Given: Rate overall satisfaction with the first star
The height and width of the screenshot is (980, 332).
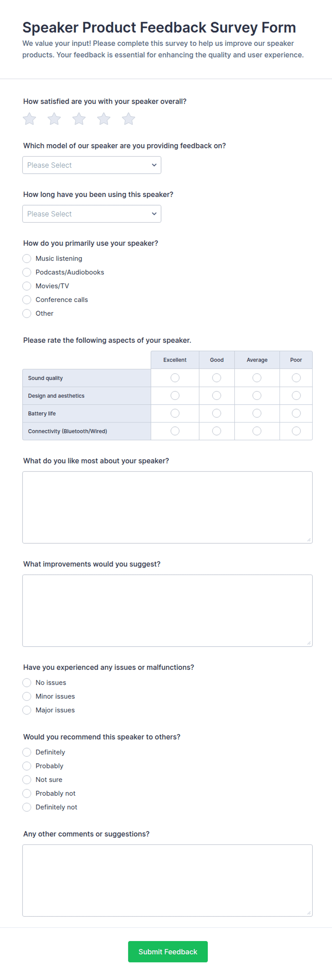Looking at the screenshot, I should coord(29,119).
